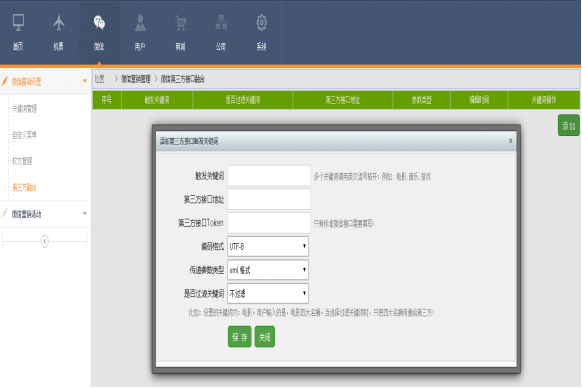Open the 首页 monitor icon
The image size is (582, 388).
click(18, 23)
